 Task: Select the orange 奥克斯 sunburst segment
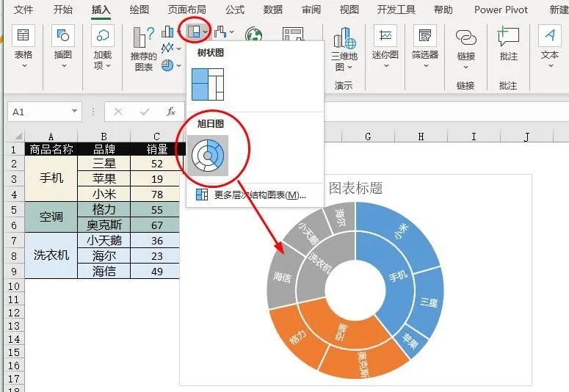coord(364,363)
